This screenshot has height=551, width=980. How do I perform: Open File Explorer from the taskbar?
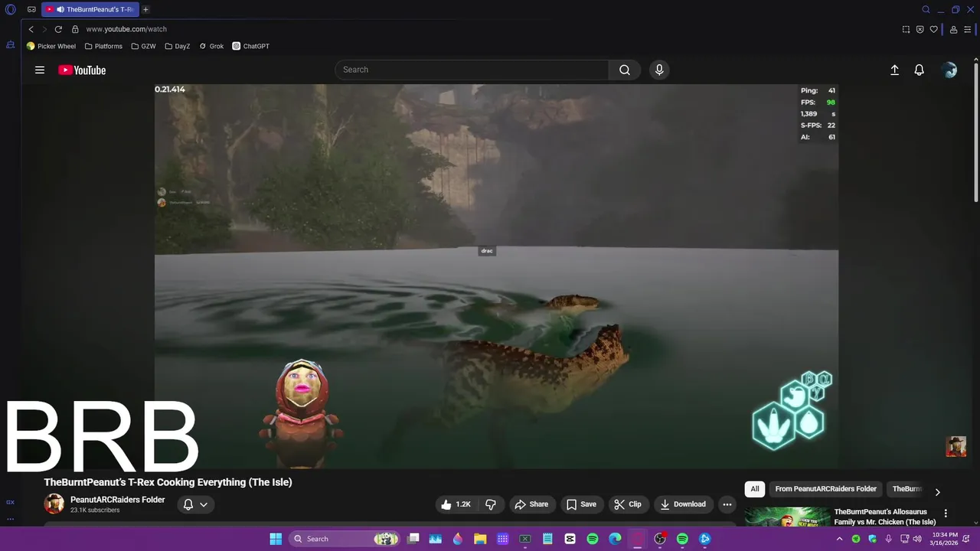coord(480,539)
